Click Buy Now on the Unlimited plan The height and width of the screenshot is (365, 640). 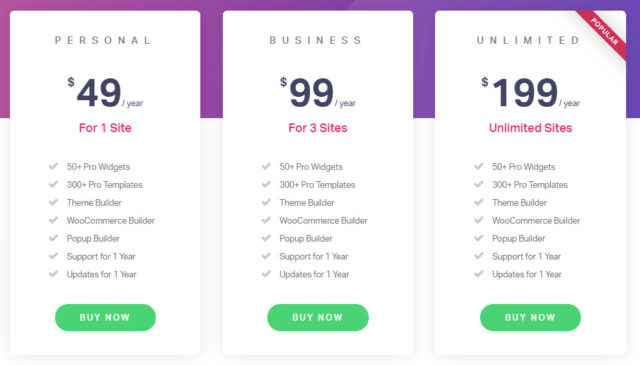[x=530, y=317]
